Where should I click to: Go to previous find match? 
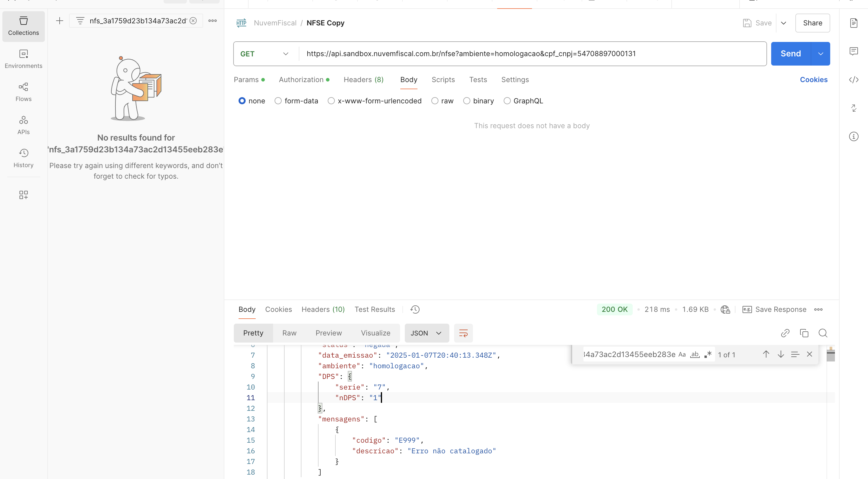766,354
